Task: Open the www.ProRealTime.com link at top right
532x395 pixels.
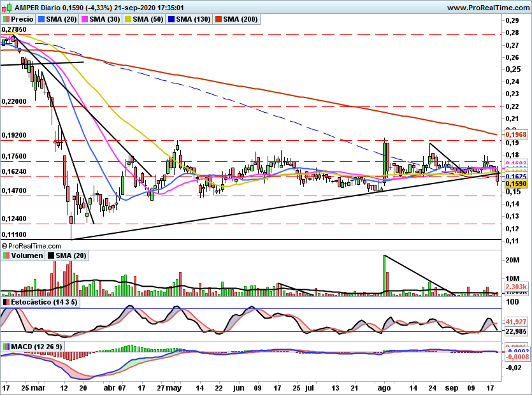Action: pos(488,8)
